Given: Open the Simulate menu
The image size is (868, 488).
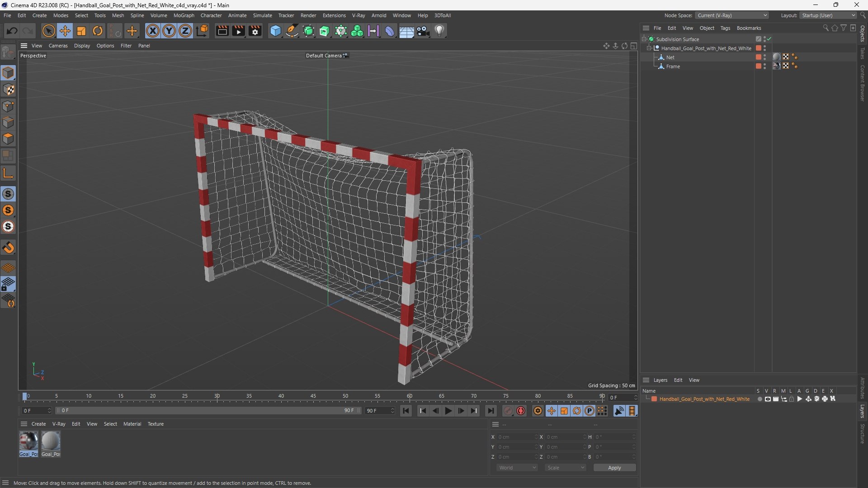Looking at the screenshot, I should (262, 15).
